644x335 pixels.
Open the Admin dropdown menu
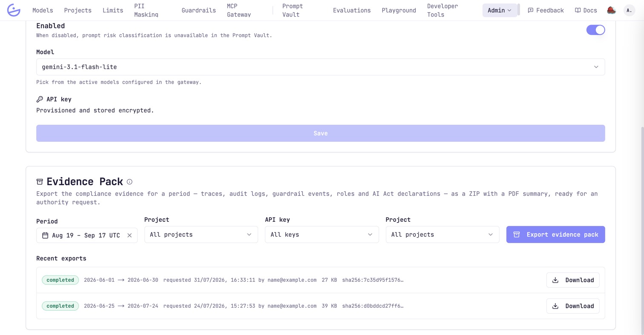pos(500,10)
